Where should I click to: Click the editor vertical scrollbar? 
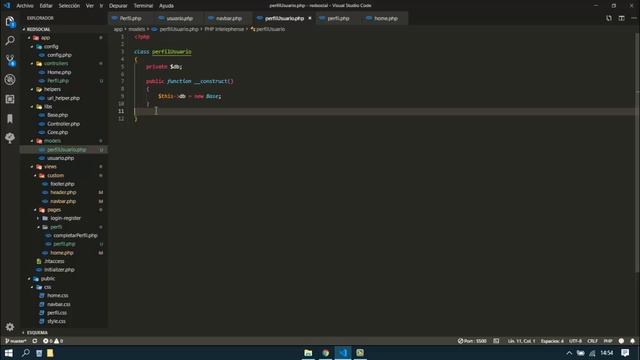pyautogui.click(x=637, y=153)
